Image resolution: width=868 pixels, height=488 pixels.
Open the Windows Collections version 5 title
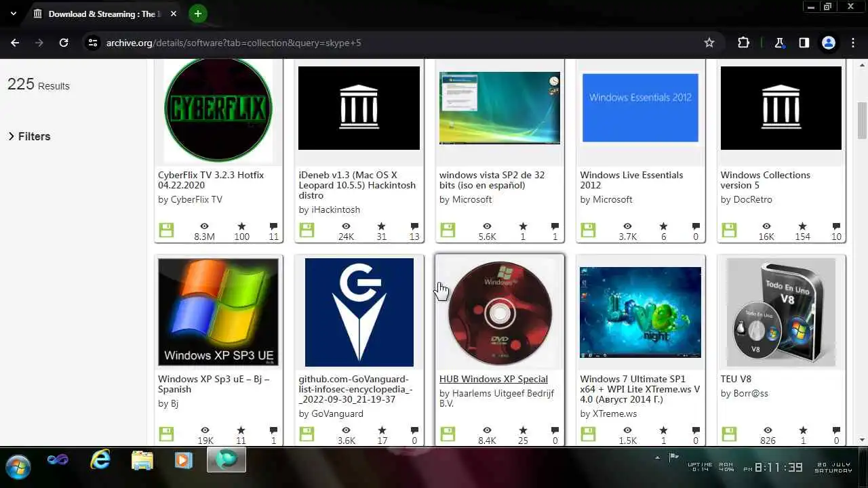click(x=766, y=180)
